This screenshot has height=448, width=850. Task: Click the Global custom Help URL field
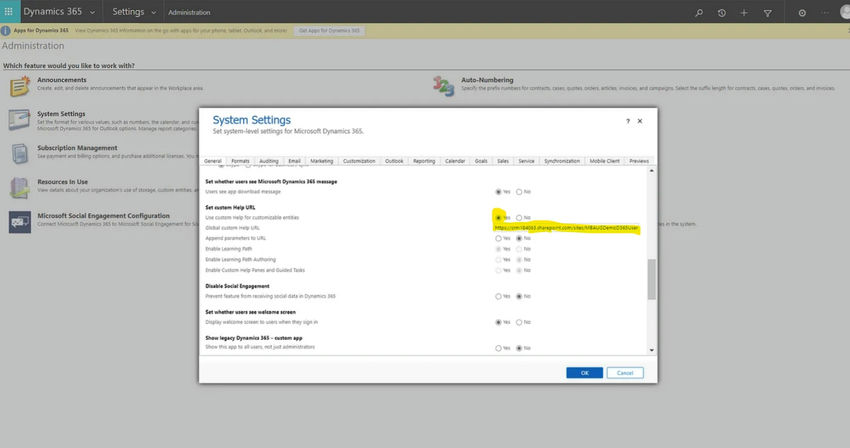pos(566,228)
